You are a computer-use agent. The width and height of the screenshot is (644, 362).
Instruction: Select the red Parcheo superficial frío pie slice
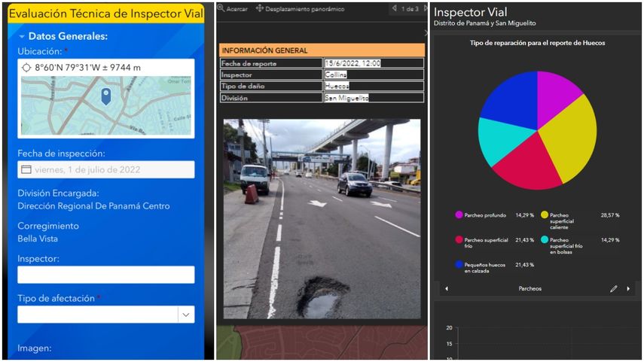530,164
